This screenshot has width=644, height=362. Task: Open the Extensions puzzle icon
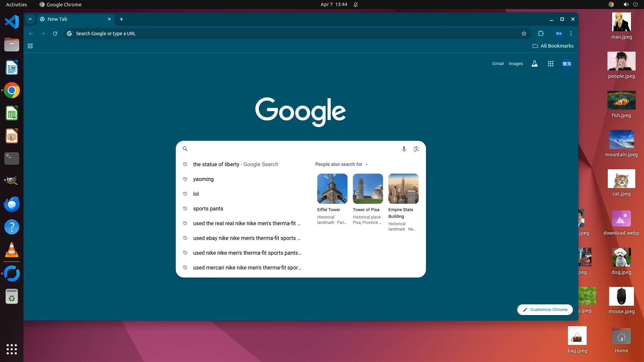pyautogui.click(x=541, y=34)
